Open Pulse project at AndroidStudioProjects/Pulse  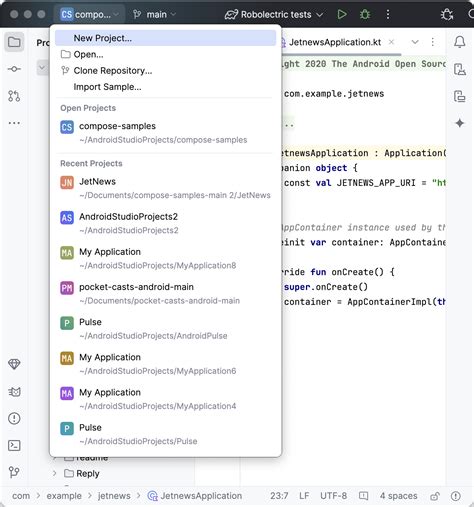(x=165, y=434)
